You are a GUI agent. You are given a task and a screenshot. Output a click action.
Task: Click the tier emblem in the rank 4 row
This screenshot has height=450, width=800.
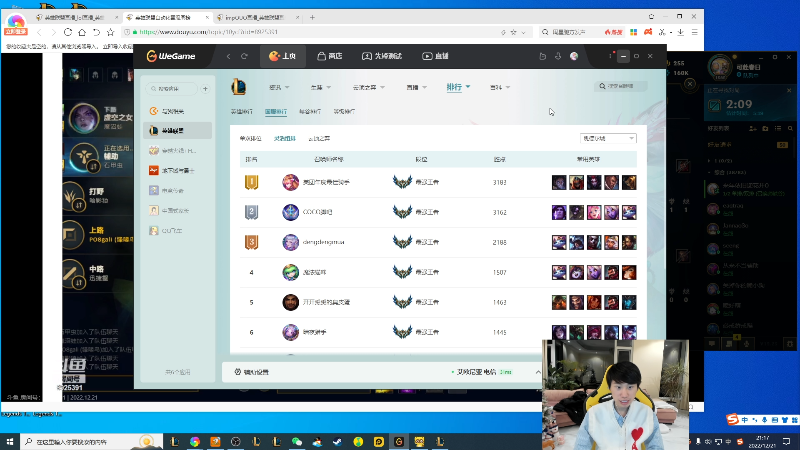[403, 272]
